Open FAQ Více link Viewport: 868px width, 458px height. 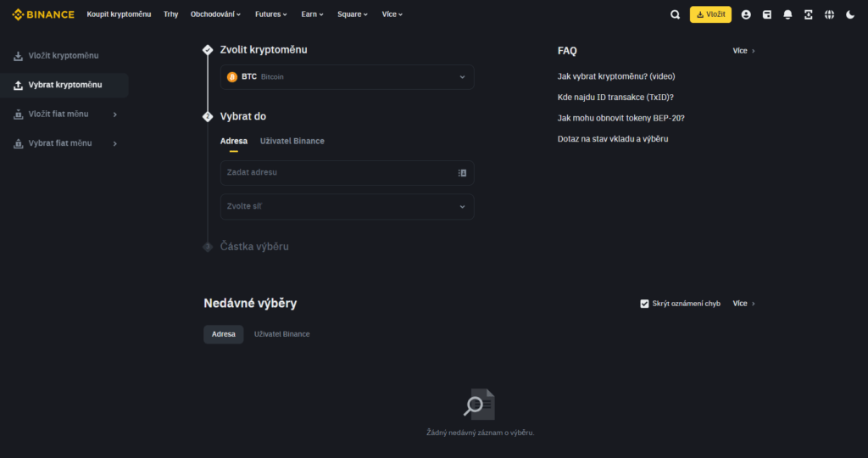click(x=743, y=51)
